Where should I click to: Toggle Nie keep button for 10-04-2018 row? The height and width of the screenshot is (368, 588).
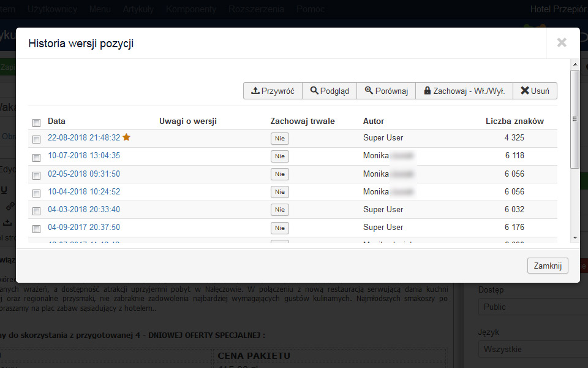pos(280,192)
